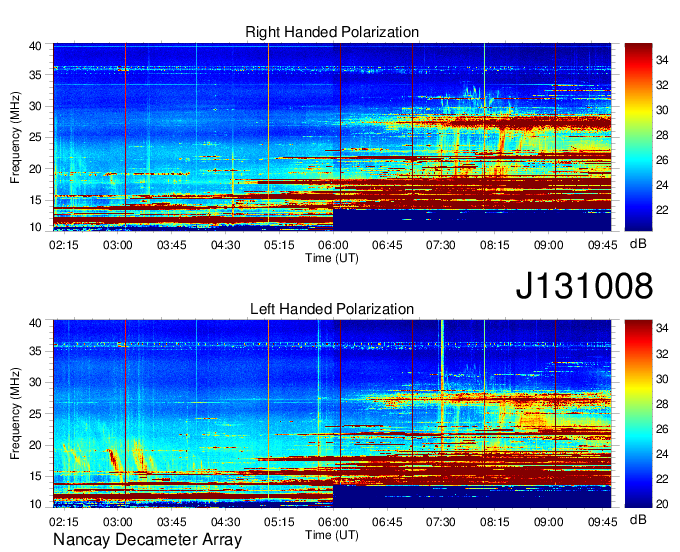Click the Right Handed Polarization spectrogram
The height and width of the screenshot is (552, 680).
(332, 137)
